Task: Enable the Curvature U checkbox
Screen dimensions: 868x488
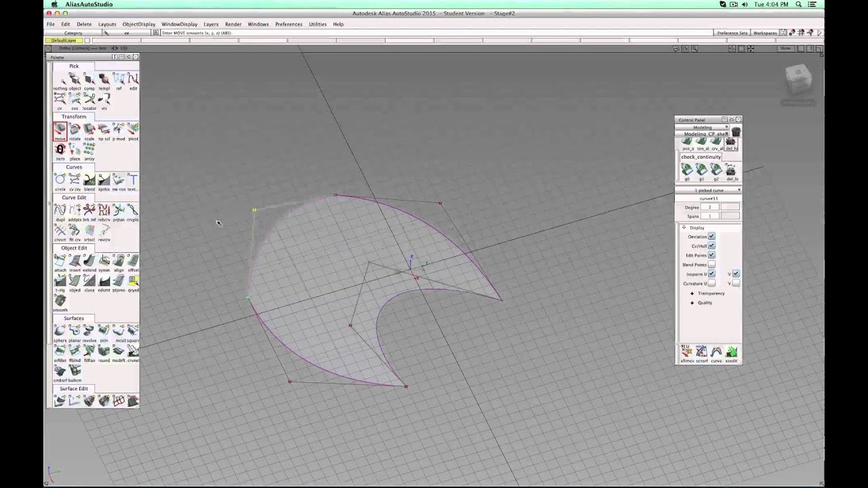Action: click(x=711, y=283)
